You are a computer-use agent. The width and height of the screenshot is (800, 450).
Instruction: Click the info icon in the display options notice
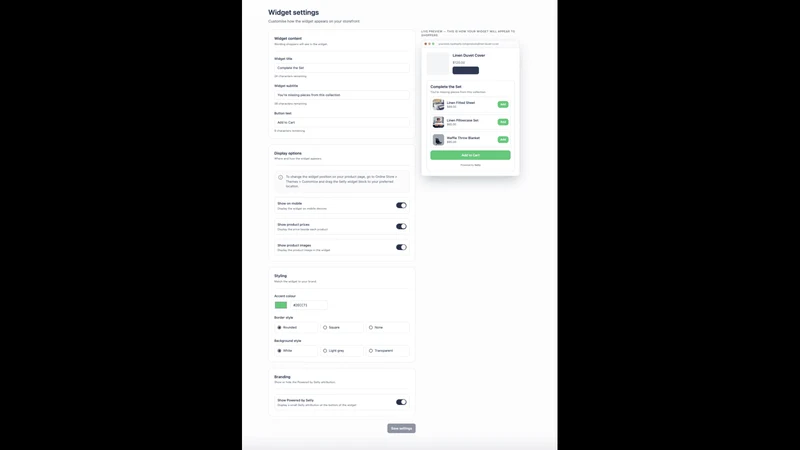tap(280, 178)
